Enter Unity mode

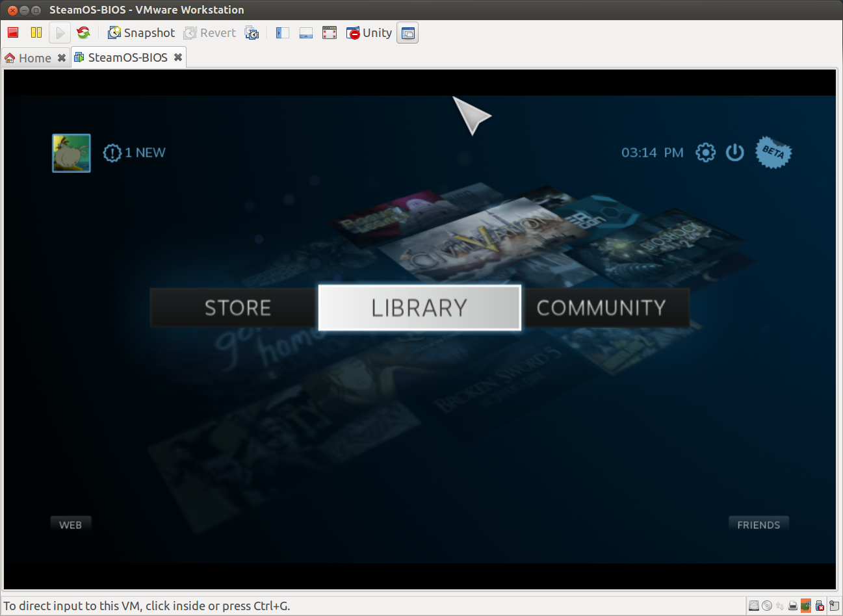(369, 33)
